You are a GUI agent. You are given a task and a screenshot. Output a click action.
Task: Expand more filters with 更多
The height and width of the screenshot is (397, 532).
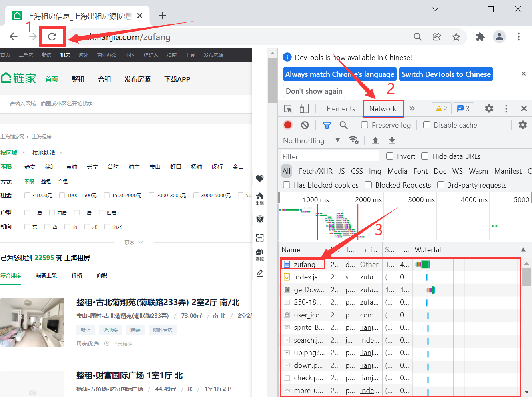pos(134,242)
